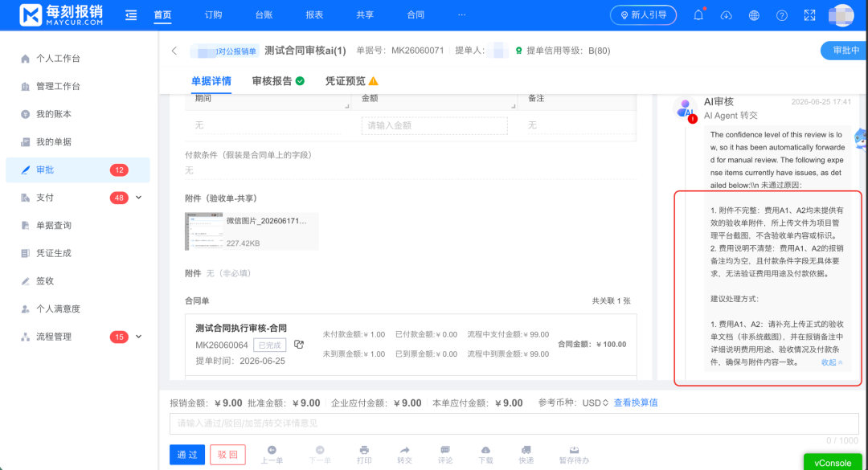Switch to the 单据详情 tab
Image resolution: width=868 pixels, height=470 pixels.
(x=211, y=81)
